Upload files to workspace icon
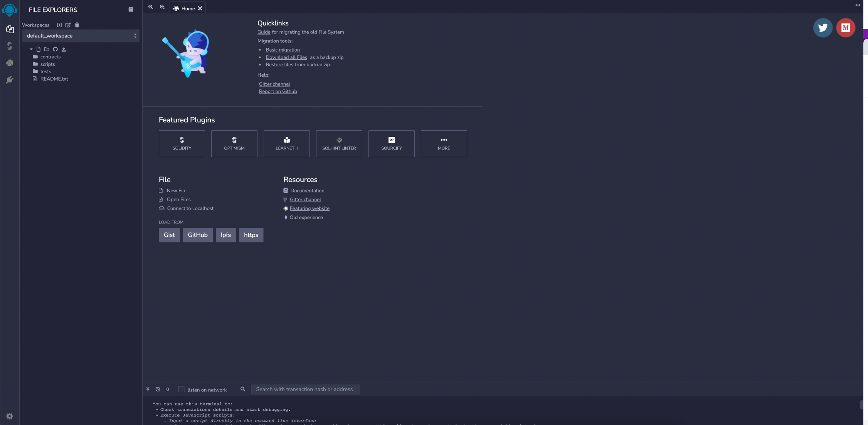 coord(64,49)
